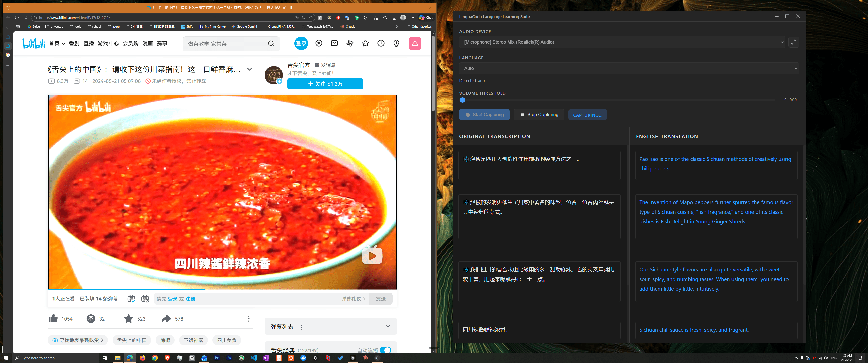The height and width of the screenshot is (363, 868).
Task: Collapse the 弹幕列表 panel chevron
Action: pyautogui.click(x=388, y=326)
